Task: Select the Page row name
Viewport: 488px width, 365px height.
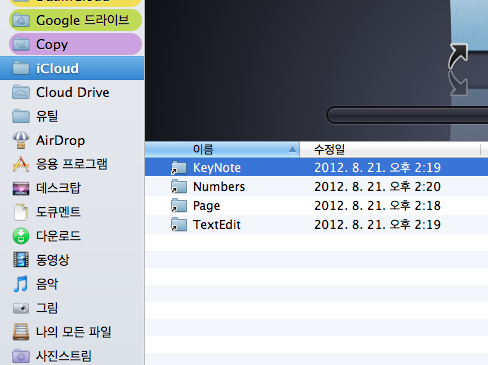Action: pos(206,206)
